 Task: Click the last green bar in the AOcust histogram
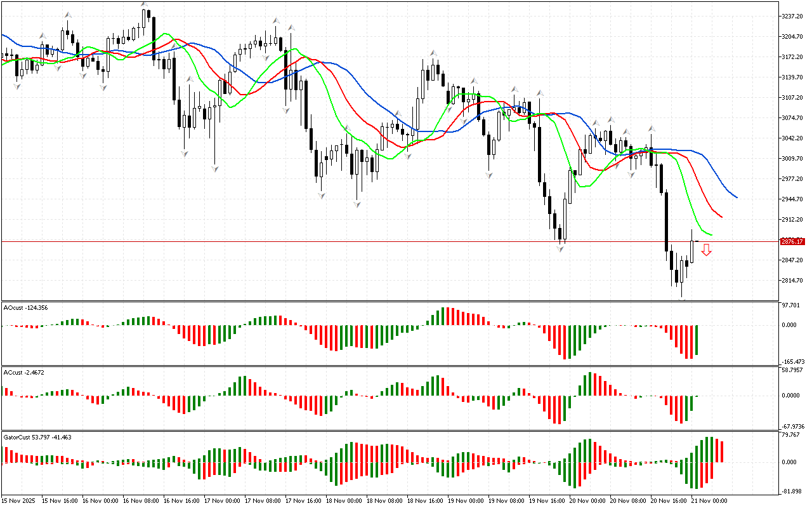point(696,340)
